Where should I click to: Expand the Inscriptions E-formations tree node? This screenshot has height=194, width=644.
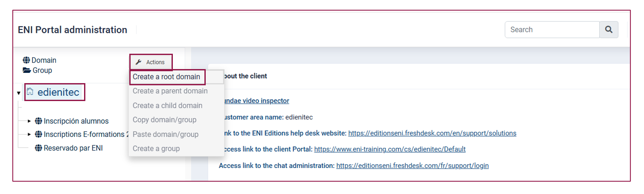[x=29, y=134]
